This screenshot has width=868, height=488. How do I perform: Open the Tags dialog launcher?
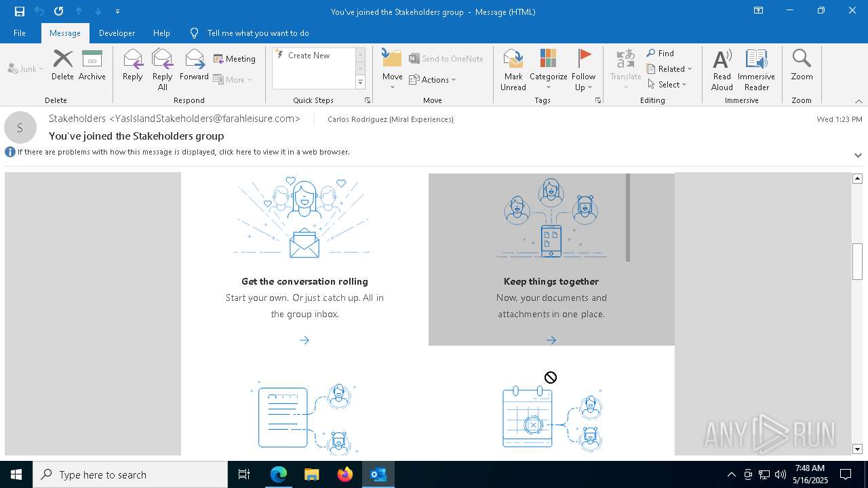(598, 100)
